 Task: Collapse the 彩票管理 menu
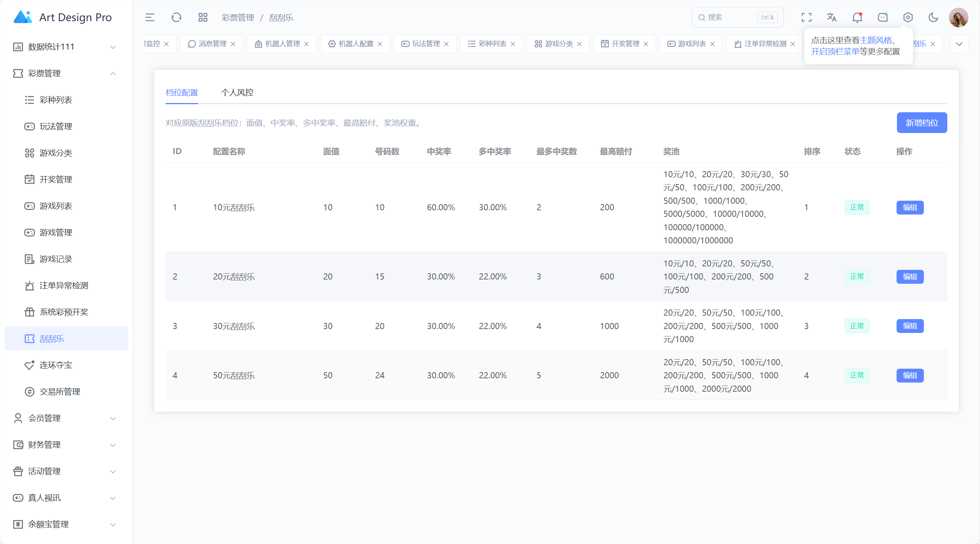point(66,73)
